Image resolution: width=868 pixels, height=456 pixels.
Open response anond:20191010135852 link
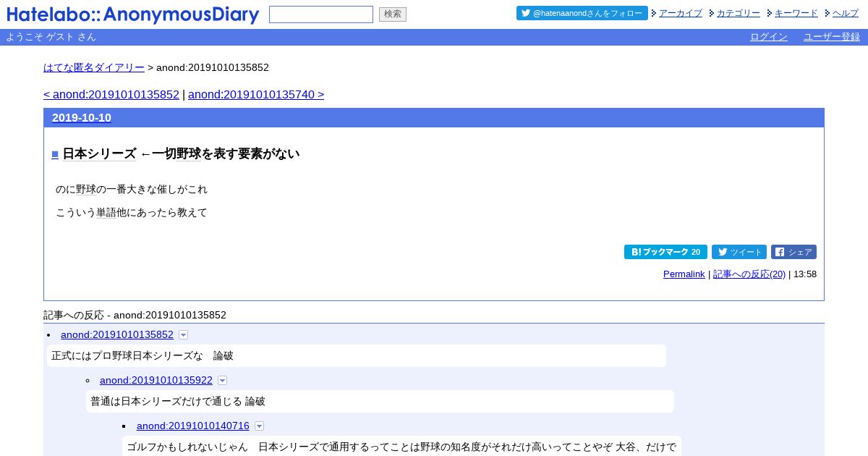(x=117, y=334)
